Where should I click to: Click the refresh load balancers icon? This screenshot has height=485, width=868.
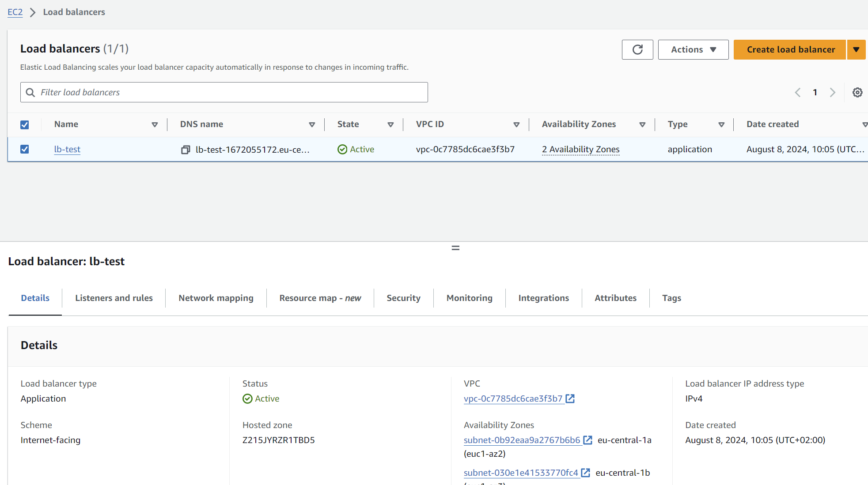[x=637, y=49]
